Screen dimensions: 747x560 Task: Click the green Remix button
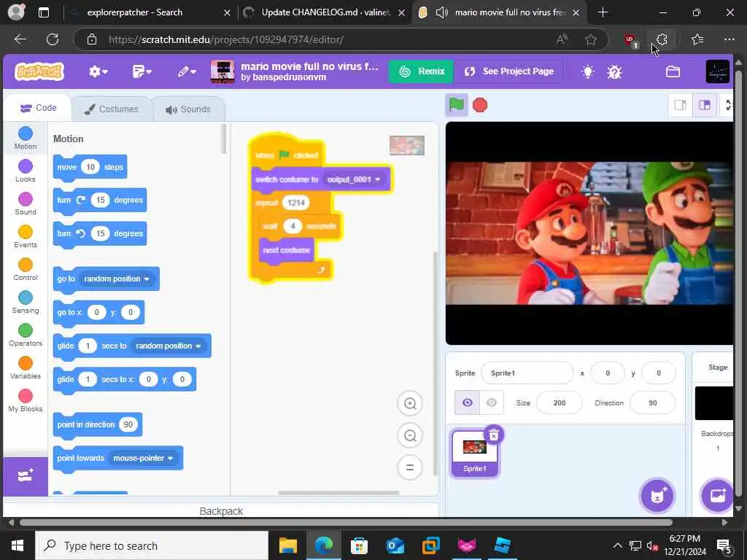click(x=421, y=71)
